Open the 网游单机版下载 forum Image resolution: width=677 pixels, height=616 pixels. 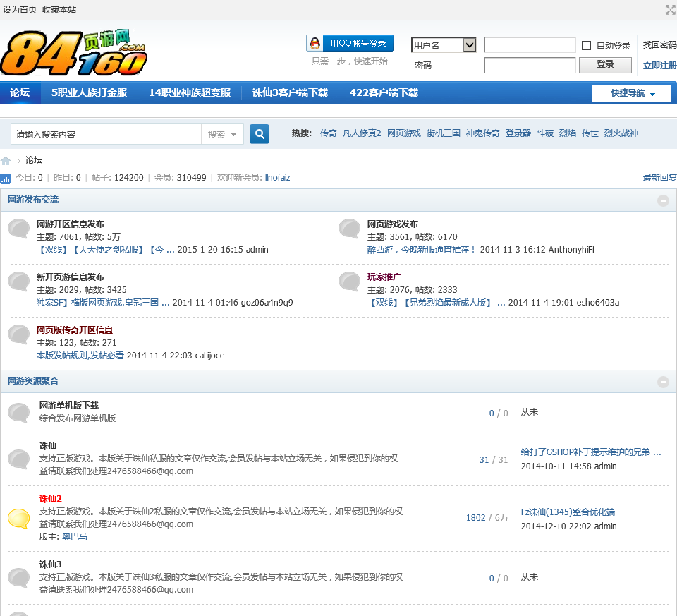[x=69, y=406]
